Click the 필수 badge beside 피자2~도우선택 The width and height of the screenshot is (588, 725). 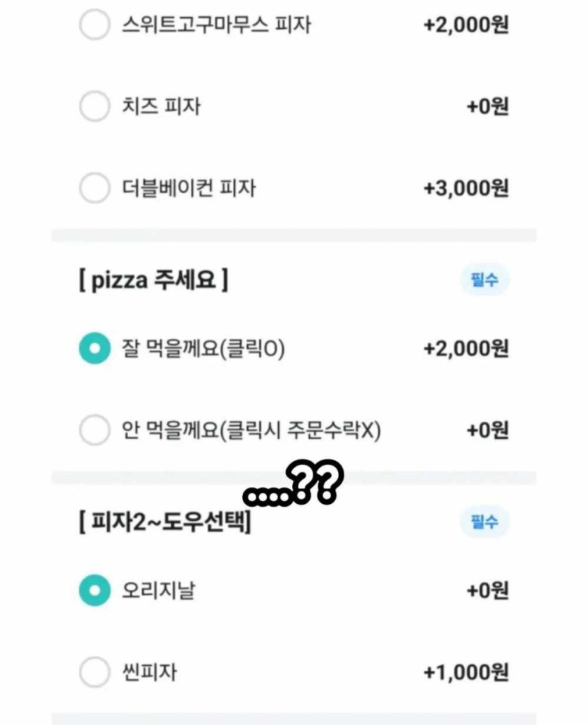pyautogui.click(x=484, y=522)
